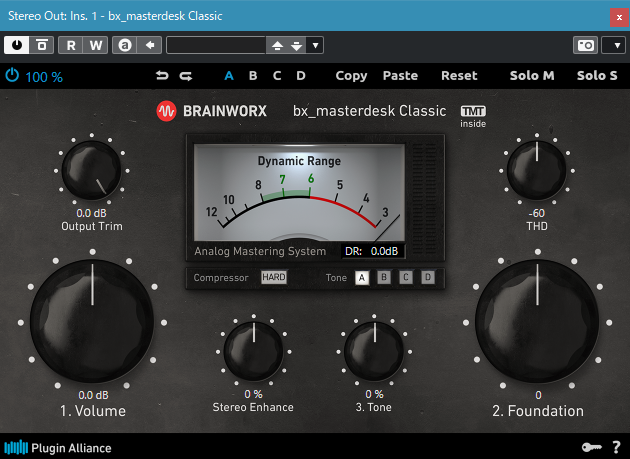
Task: Switch A/B setting comparison button
Action: 125,45
